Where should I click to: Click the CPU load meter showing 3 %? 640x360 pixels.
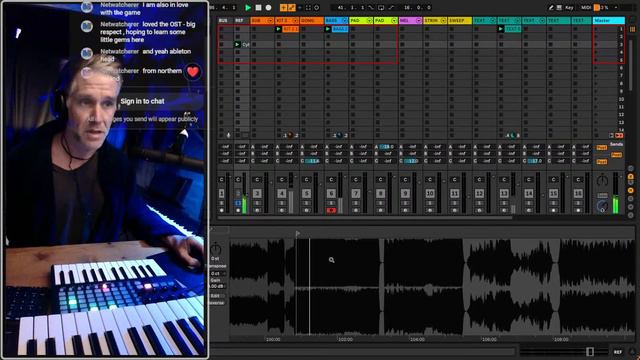coord(602,7)
